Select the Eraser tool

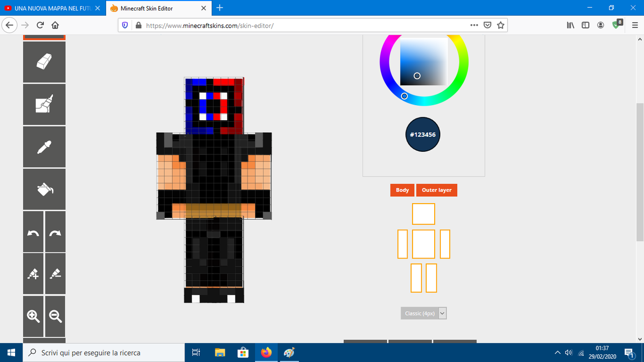click(x=44, y=62)
